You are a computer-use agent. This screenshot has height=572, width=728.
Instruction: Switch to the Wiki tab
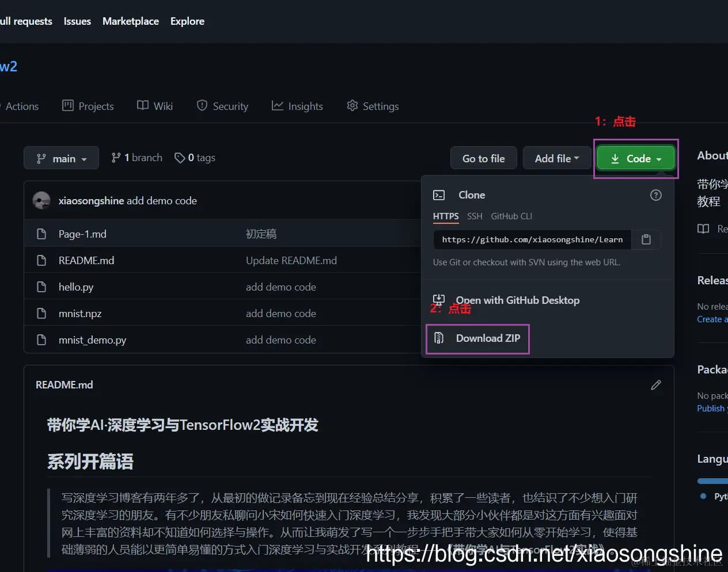tap(155, 106)
